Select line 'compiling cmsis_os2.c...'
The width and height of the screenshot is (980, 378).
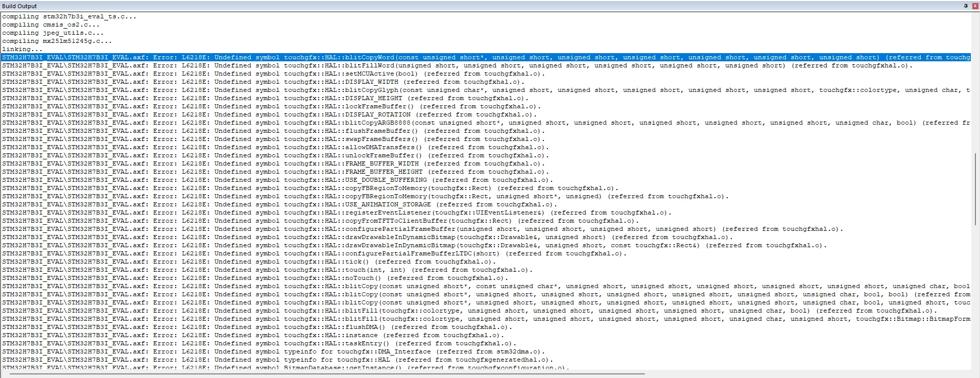tap(51, 25)
